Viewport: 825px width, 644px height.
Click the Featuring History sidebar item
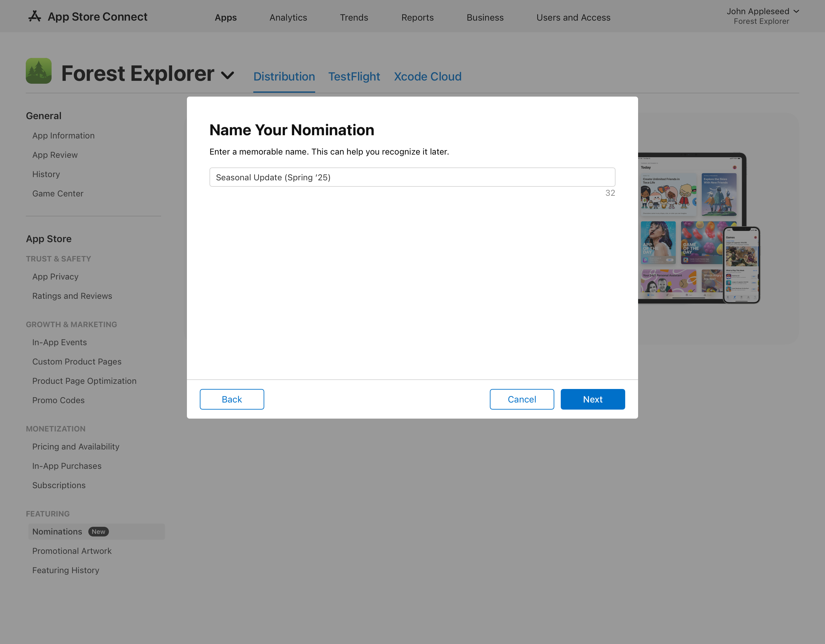pyautogui.click(x=66, y=570)
